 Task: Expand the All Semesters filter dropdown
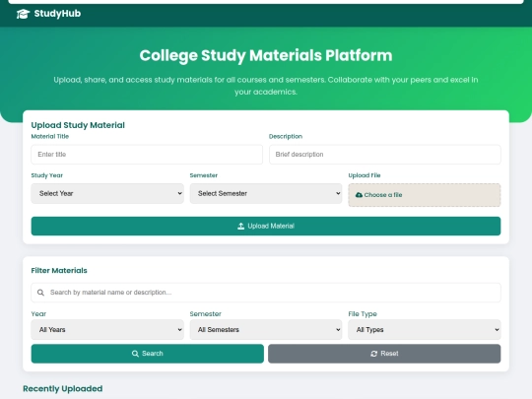[x=266, y=329]
